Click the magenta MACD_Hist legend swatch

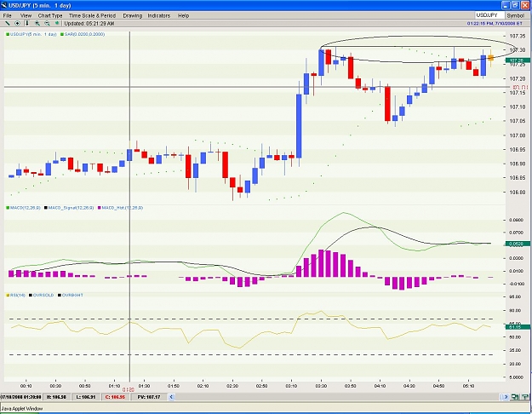[100, 208]
